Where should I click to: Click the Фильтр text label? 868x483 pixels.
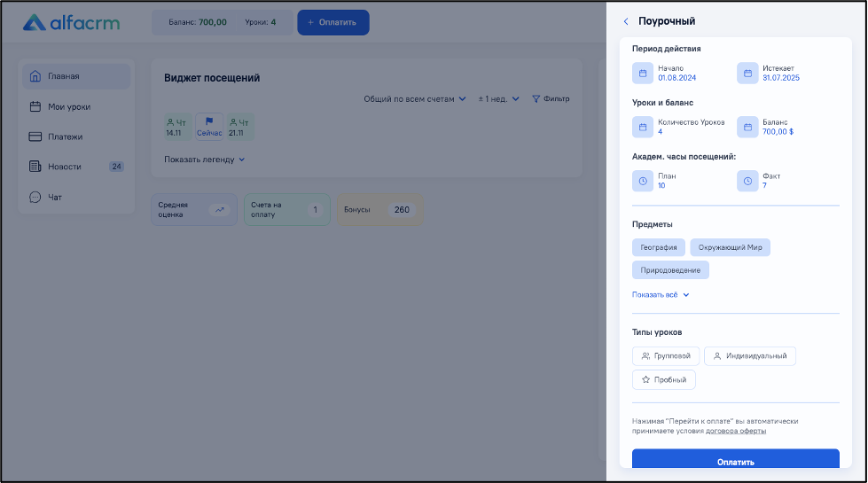(556, 99)
